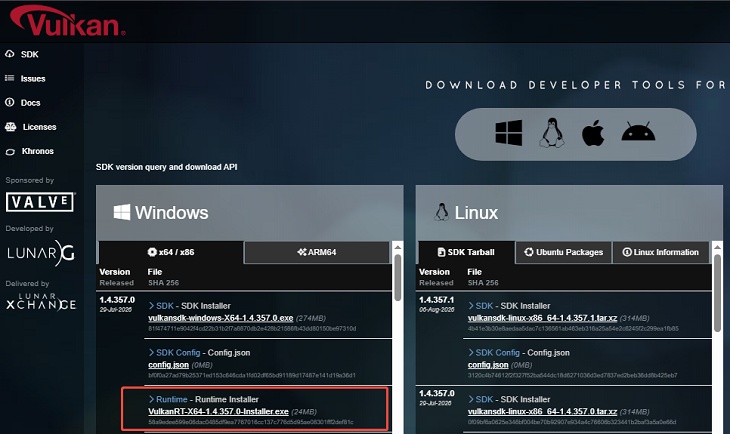Open the Licenses sidebar link

coord(39,127)
